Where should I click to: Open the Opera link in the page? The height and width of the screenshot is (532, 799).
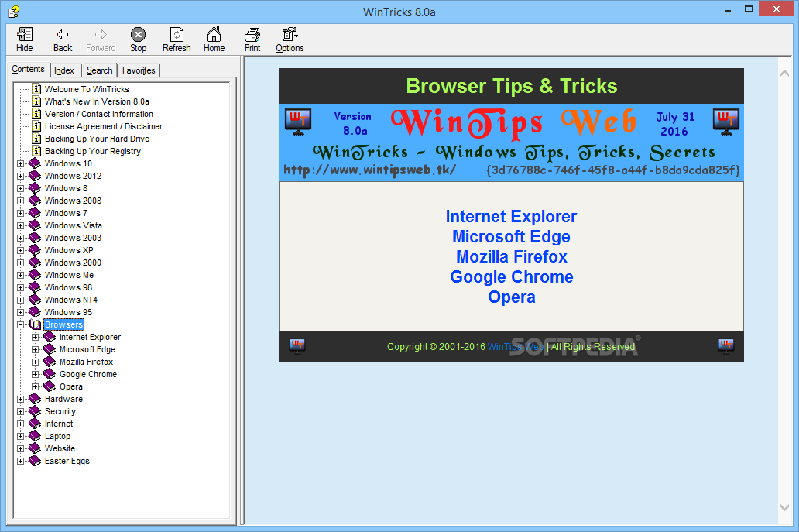[x=511, y=297]
